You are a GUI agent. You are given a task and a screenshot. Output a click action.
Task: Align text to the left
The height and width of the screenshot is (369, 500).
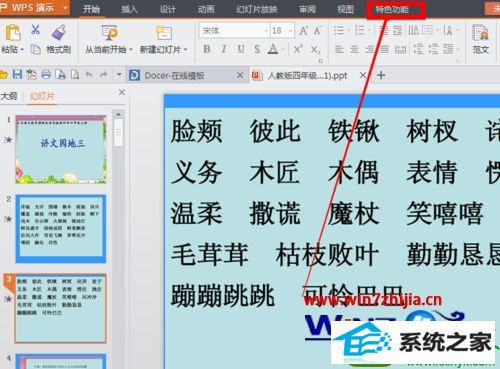339,50
